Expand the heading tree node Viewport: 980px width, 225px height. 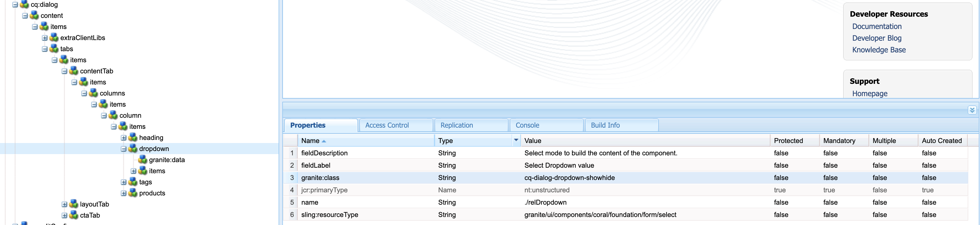[x=124, y=138]
